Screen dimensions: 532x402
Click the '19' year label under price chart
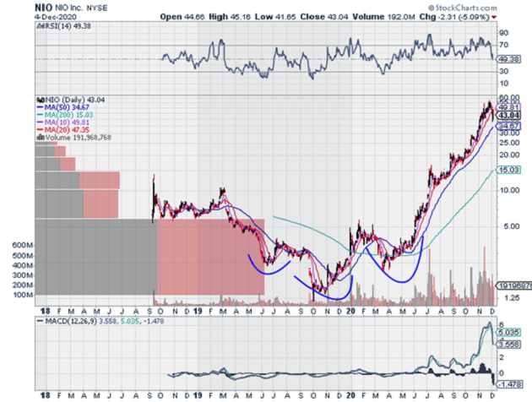198,311
